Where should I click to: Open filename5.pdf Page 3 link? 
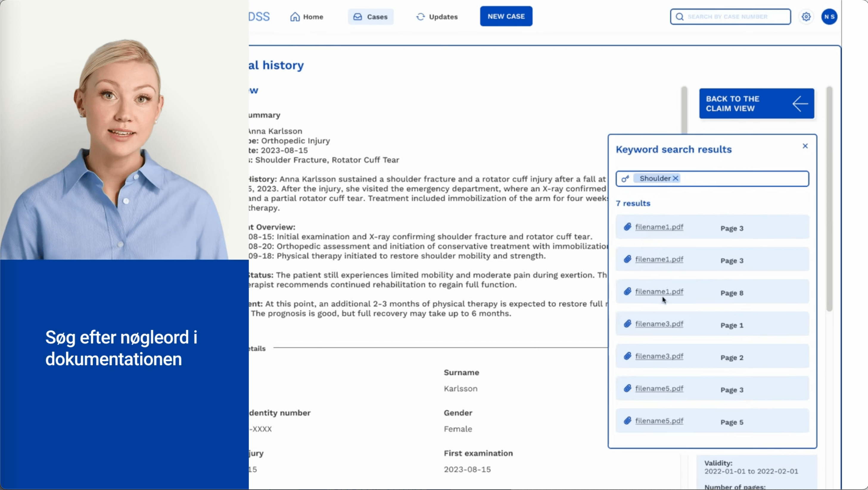point(659,388)
